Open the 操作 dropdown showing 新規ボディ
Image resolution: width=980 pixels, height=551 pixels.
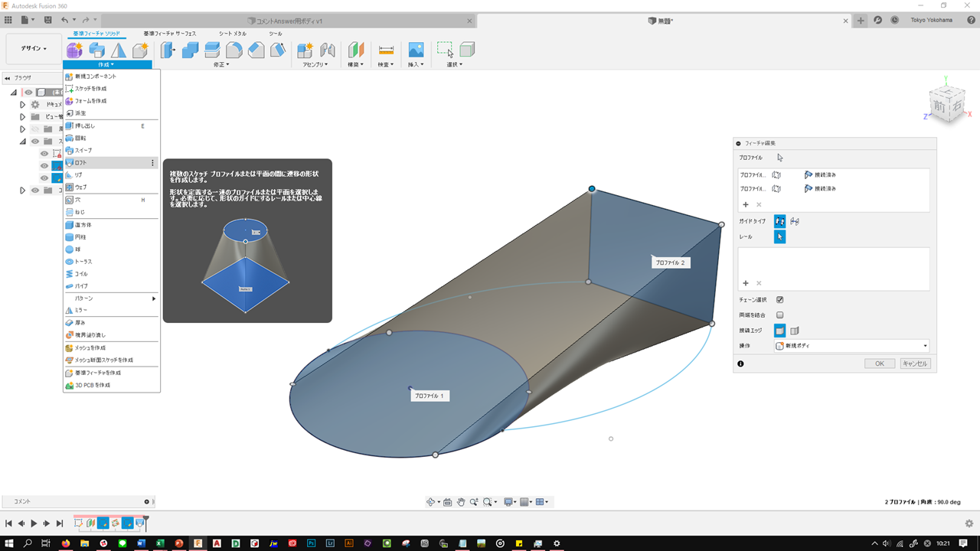click(851, 346)
